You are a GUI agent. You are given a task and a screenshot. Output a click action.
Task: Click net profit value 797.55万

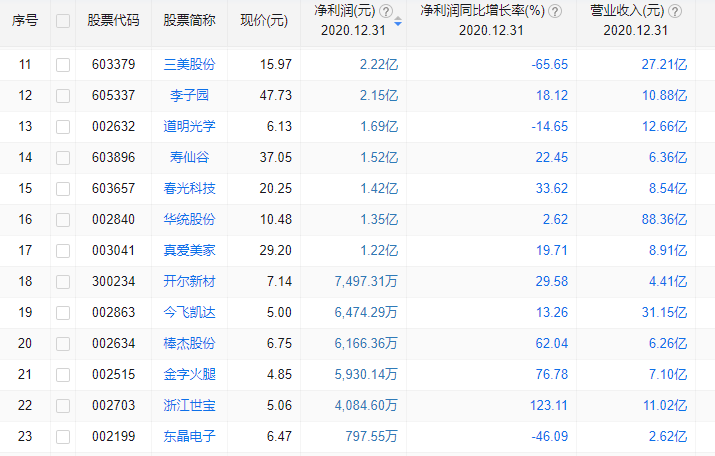click(x=372, y=436)
